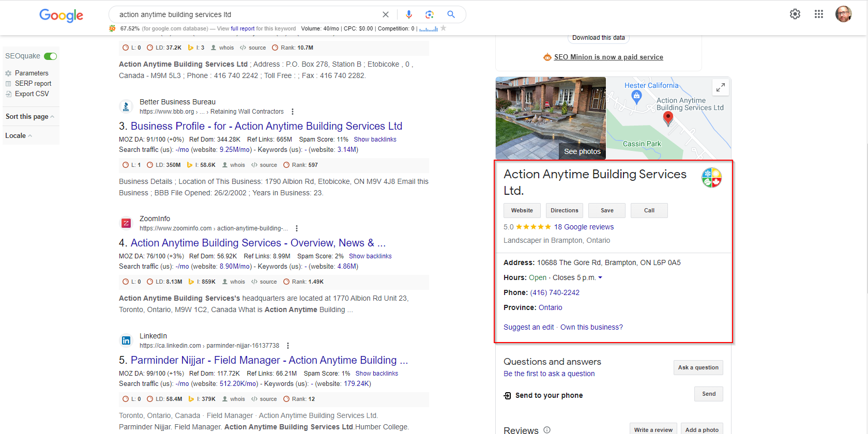Viewport: 868px width, 434px height.
Task: Expand the map with the fullscreen arrows icon
Action: pyautogui.click(x=720, y=87)
